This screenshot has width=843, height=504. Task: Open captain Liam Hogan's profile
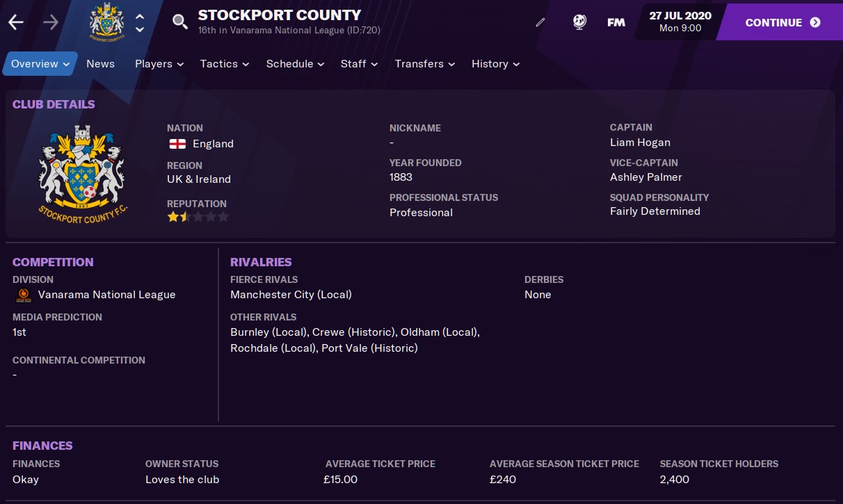tap(640, 143)
